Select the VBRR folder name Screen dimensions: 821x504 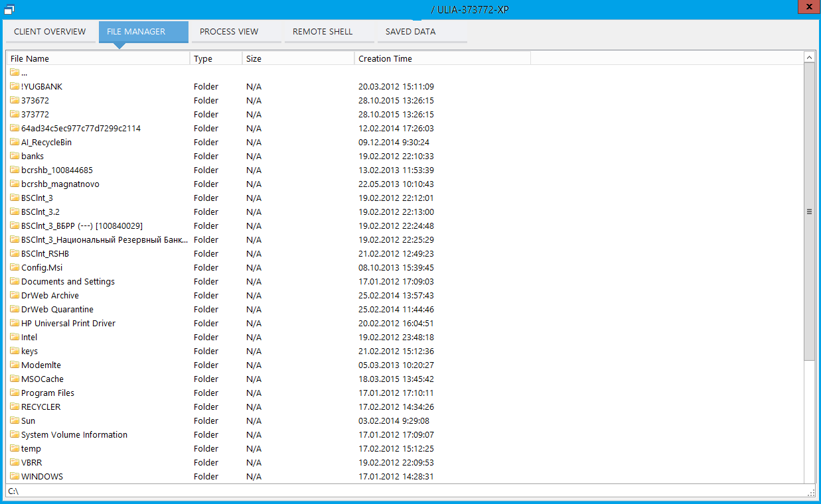point(32,463)
